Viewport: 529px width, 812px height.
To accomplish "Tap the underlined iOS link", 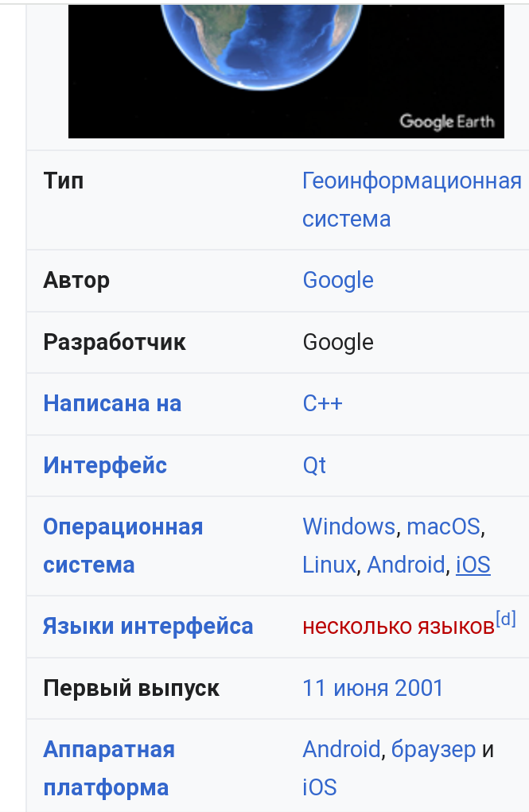I will pyautogui.click(x=473, y=565).
